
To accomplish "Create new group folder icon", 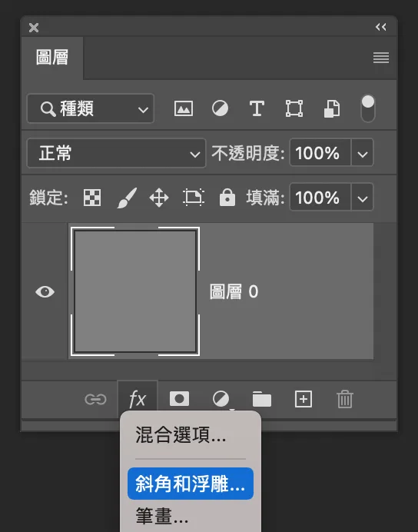I will click(262, 399).
